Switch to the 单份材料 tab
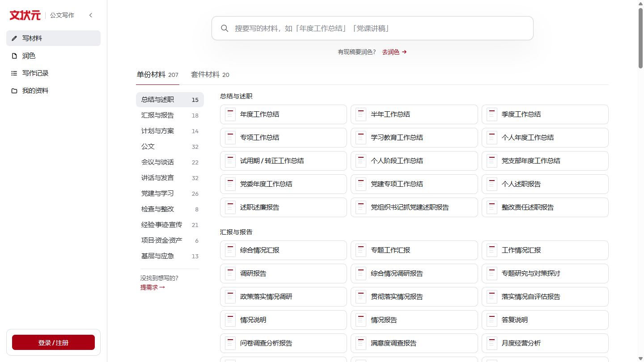The image size is (644, 362). click(x=157, y=75)
